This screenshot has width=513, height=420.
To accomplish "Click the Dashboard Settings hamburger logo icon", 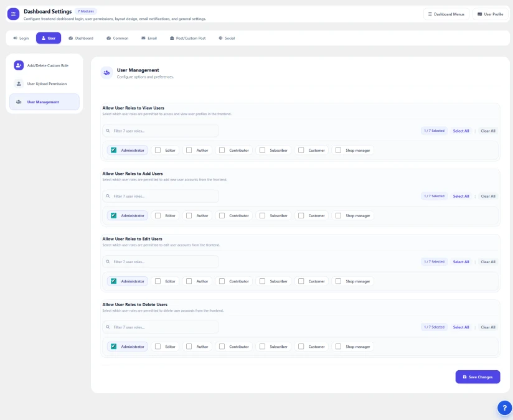I will [14, 14].
